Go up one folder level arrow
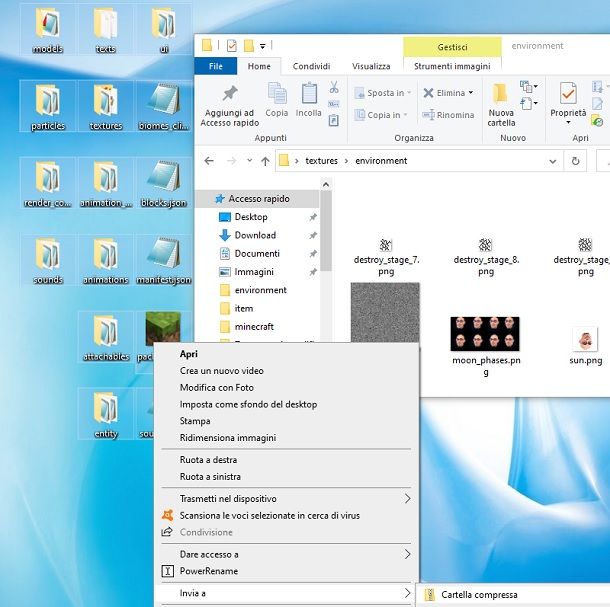The width and height of the screenshot is (610, 607). (265, 161)
